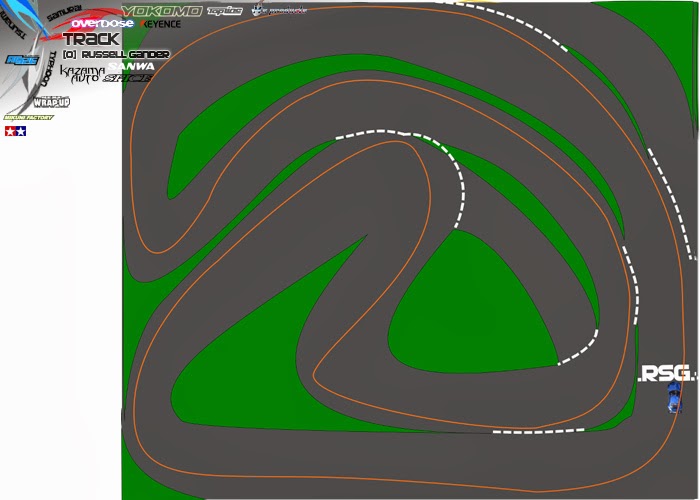Click the Sanwa logo

click(x=131, y=66)
